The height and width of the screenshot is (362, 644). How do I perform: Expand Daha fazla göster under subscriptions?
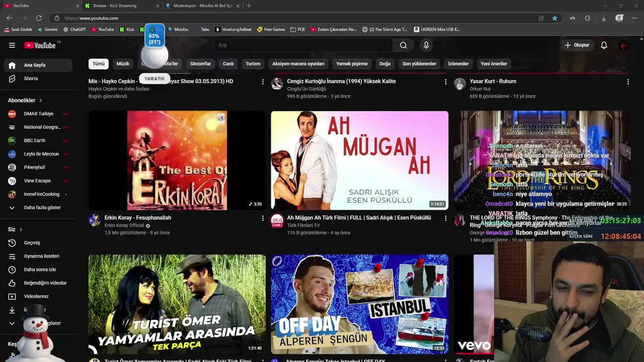click(x=39, y=208)
